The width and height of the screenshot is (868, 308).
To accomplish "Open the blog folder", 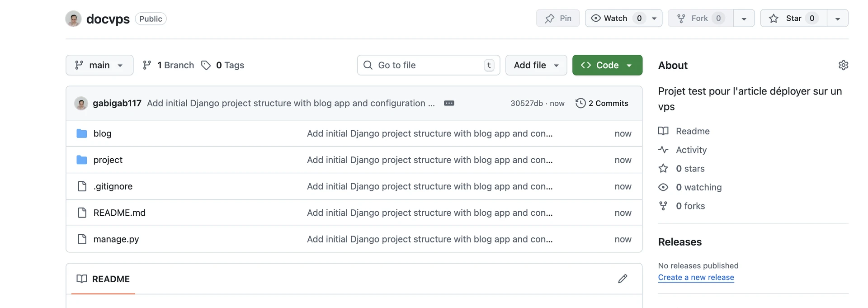I will (102, 133).
